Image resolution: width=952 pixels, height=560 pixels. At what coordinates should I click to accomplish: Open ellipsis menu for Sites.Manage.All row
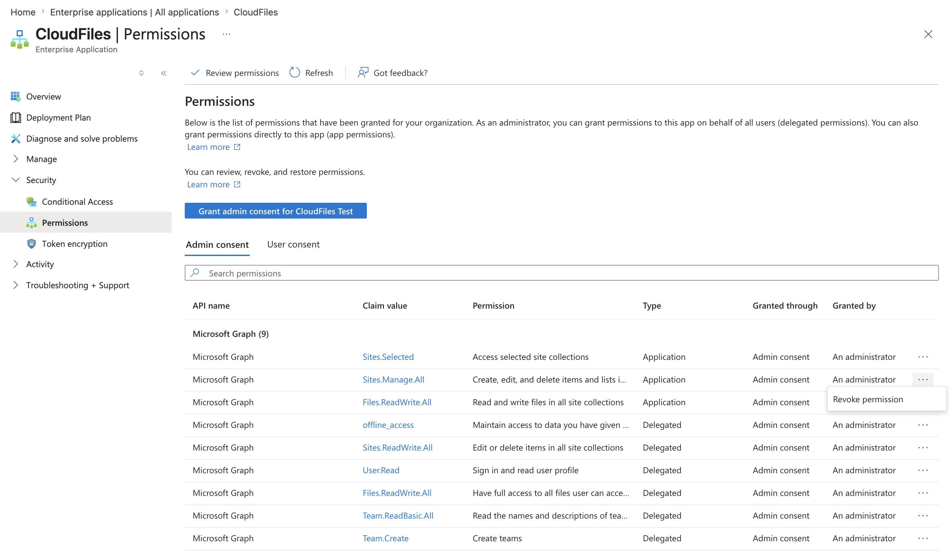pyautogui.click(x=922, y=380)
